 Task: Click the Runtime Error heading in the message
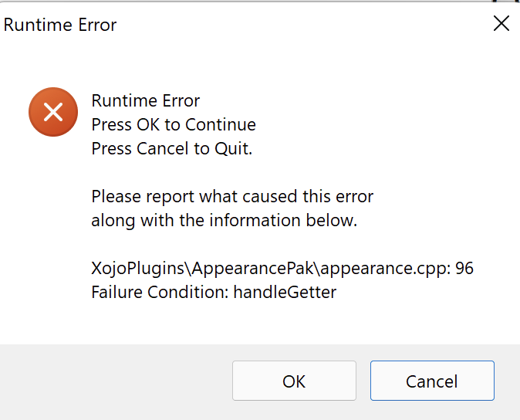pyautogui.click(x=146, y=100)
